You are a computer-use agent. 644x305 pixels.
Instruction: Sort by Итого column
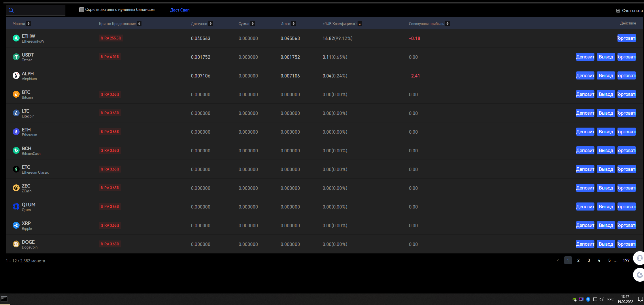click(294, 24)
